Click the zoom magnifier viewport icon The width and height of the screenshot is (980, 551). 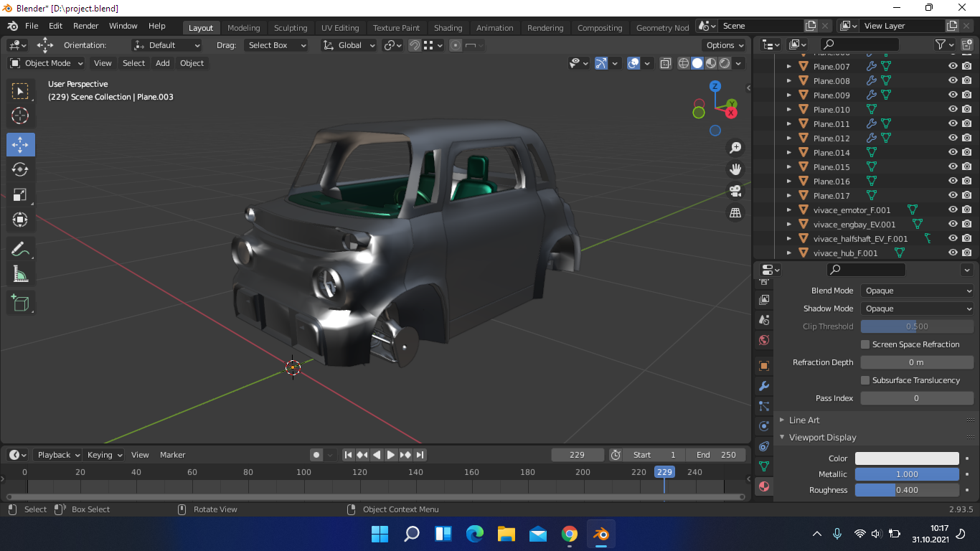click(735, 148)
